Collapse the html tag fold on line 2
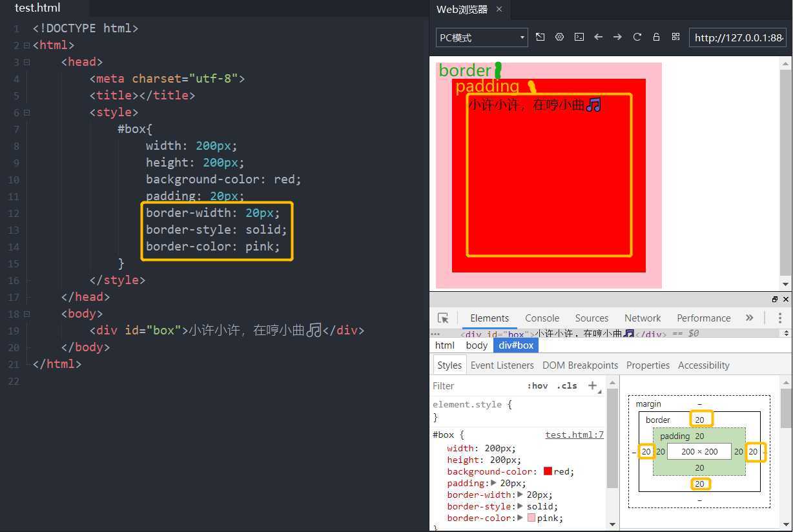This screenshot has height=532, width=793. [26, 45]
